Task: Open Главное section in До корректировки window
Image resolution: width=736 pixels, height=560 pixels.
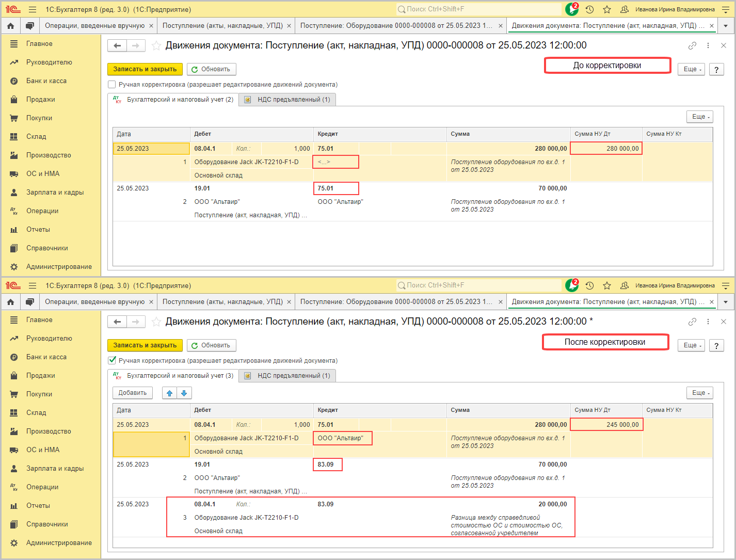Action: 39,44
